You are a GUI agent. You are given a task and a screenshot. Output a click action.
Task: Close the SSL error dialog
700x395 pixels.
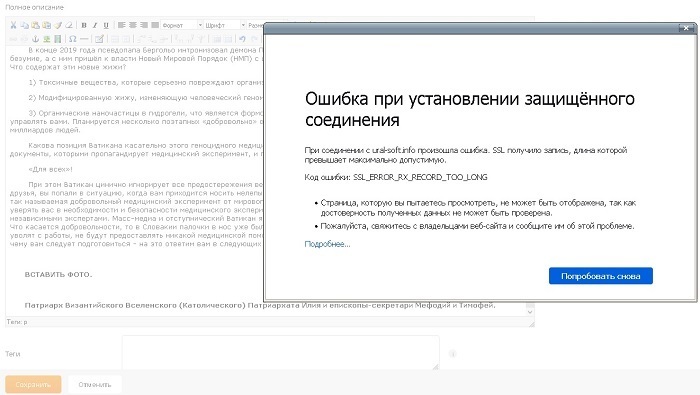point(686,28)
